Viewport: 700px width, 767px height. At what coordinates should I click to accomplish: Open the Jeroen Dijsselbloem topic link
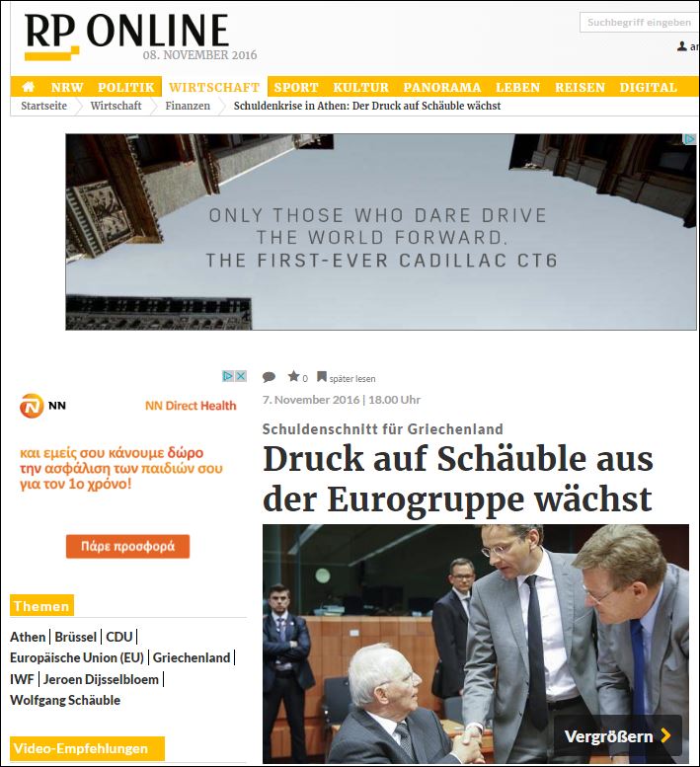pyautogui.click(x=101, y=679)
